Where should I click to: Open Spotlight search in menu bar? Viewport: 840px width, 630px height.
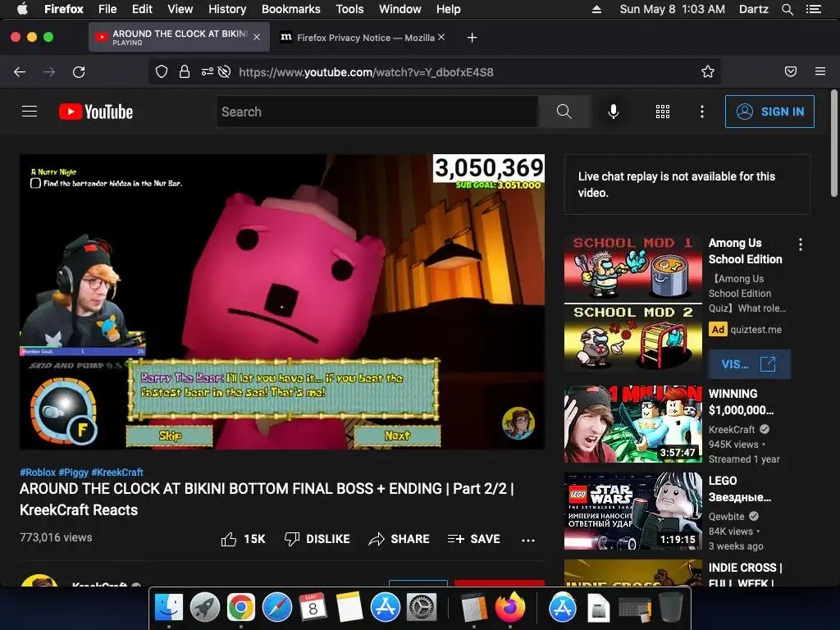point(787,9)
